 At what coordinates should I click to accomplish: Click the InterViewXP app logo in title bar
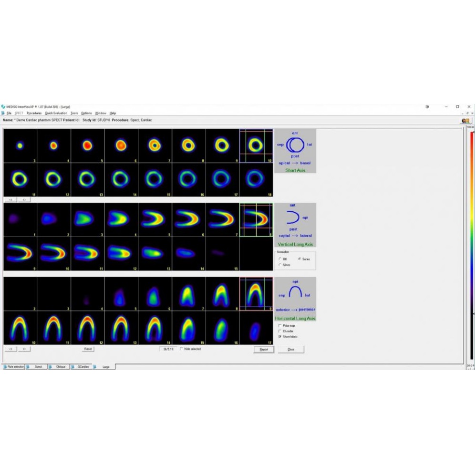pos(3,106)
